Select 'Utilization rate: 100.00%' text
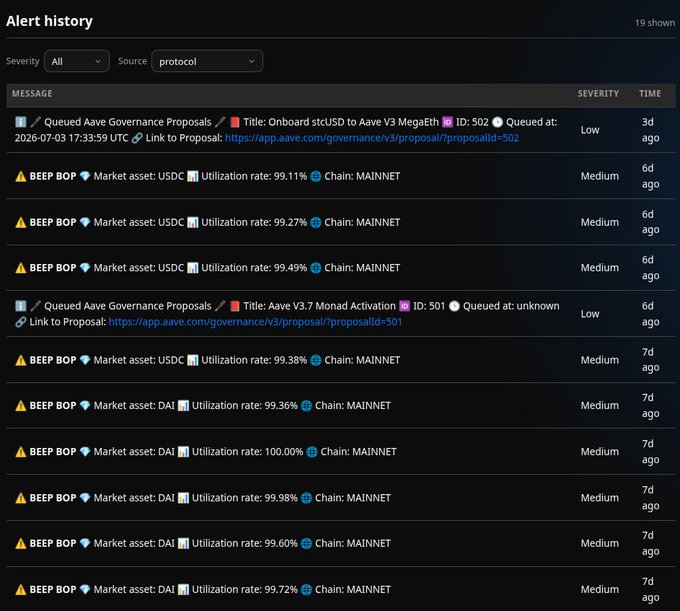The height and width of the screenshot is (611, 680). (x=247, y=451)
